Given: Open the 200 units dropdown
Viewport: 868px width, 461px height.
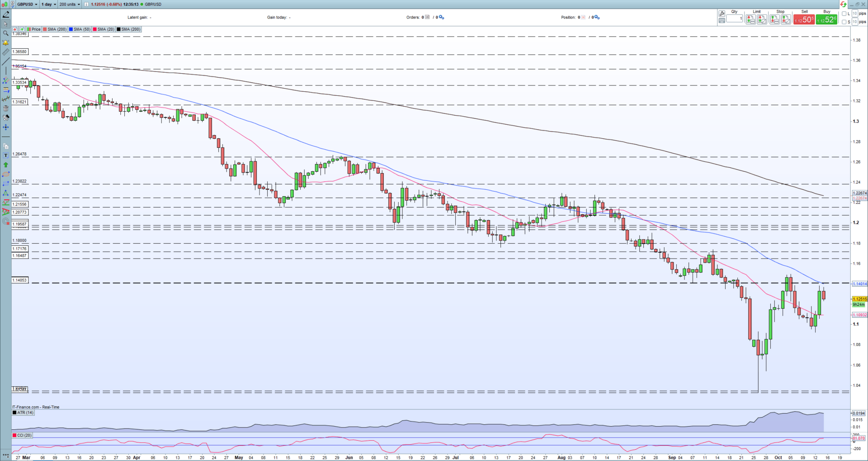Looking at the screenshot, I should click(69, 4).
